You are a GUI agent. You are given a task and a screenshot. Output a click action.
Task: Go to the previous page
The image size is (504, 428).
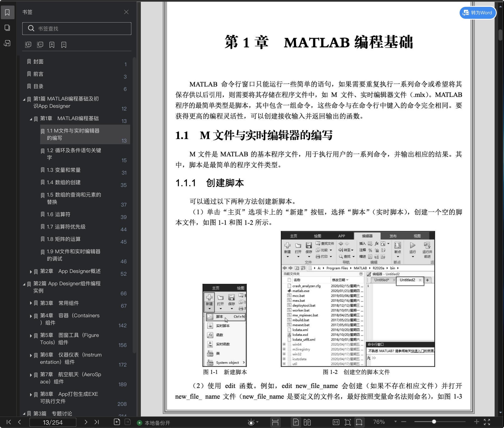coord(19,422)
